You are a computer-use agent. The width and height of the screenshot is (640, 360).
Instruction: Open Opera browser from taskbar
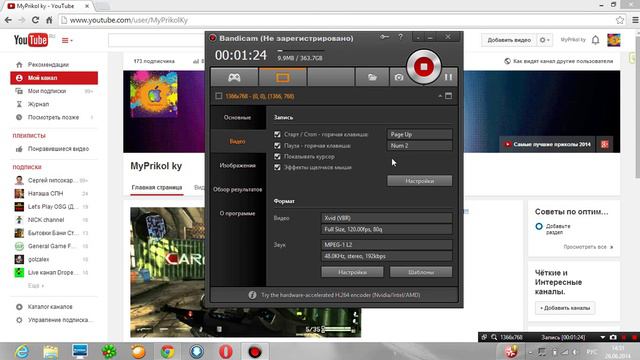(x=226, y=351)
